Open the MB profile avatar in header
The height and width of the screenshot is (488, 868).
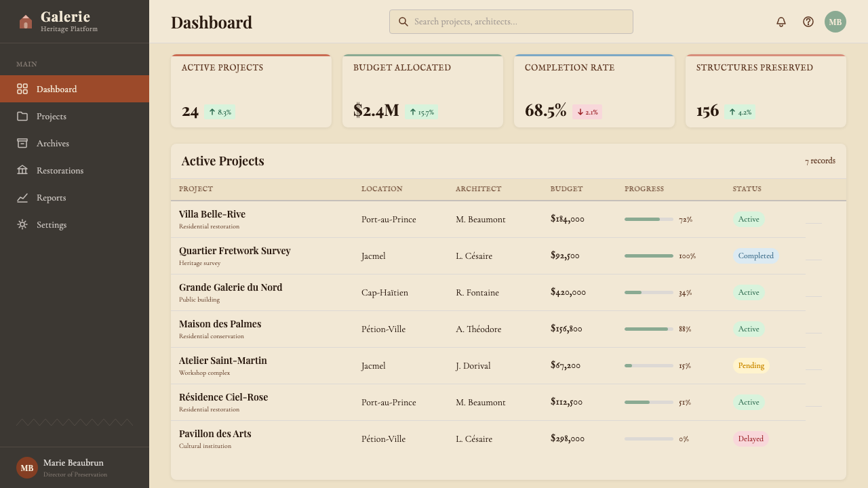click(x=835, y=22)
